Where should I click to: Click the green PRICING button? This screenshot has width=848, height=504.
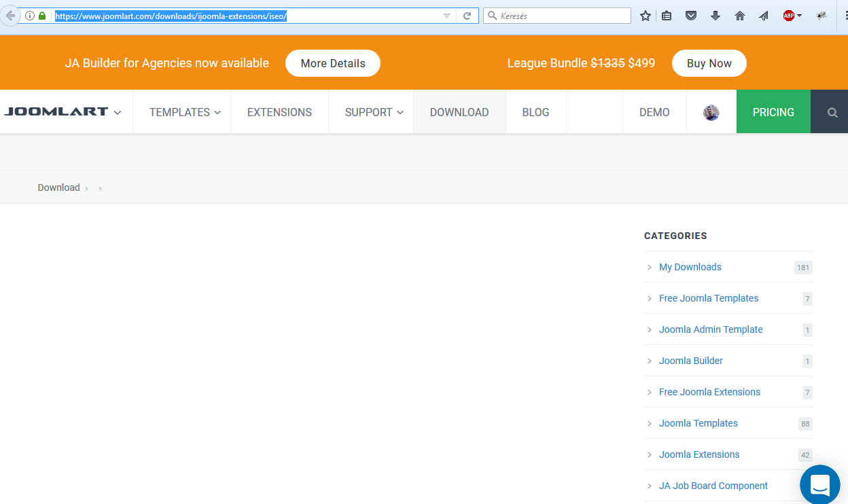pos(773,112)
